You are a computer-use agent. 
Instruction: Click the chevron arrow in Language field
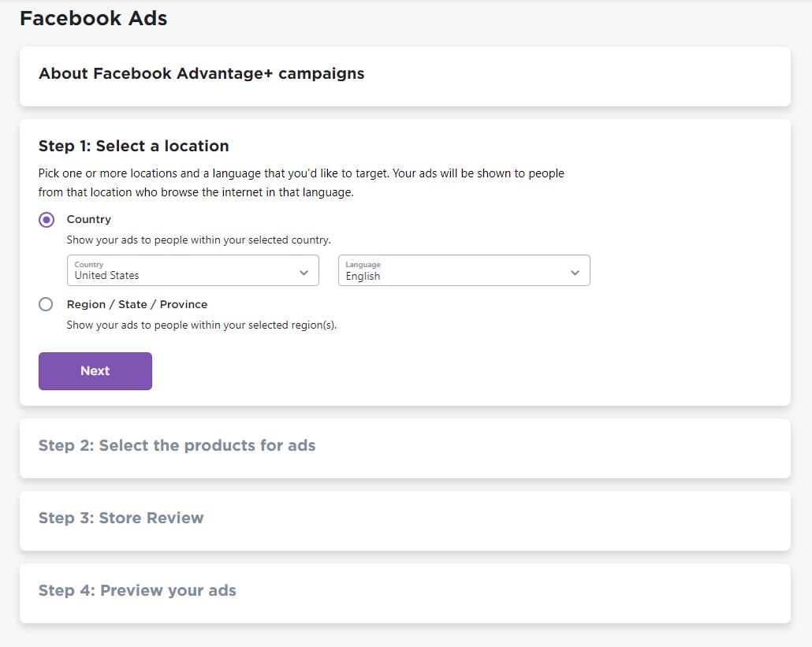575,273
